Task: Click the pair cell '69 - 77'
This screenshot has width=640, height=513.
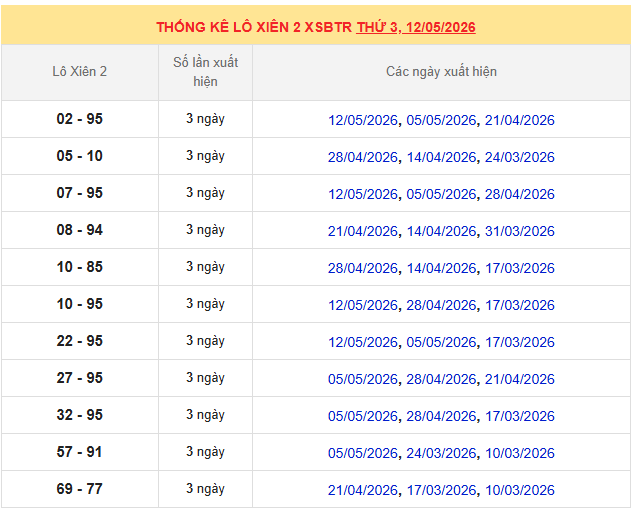Action: coord(80,489)
